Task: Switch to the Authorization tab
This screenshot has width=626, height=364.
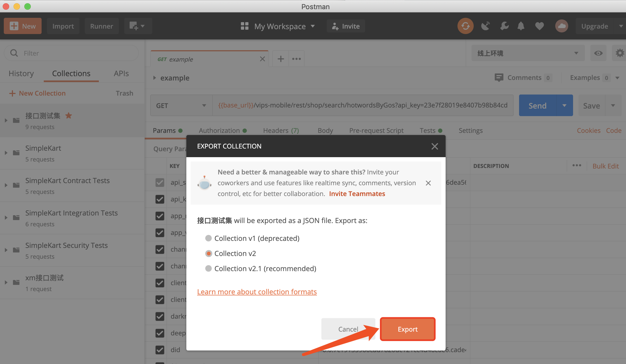Action: 219,130
